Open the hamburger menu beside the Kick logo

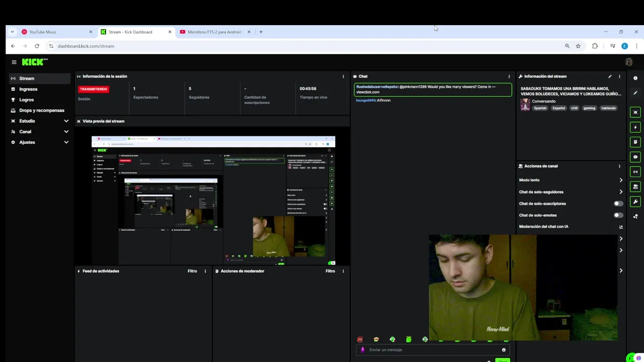(x=14, y=62)
